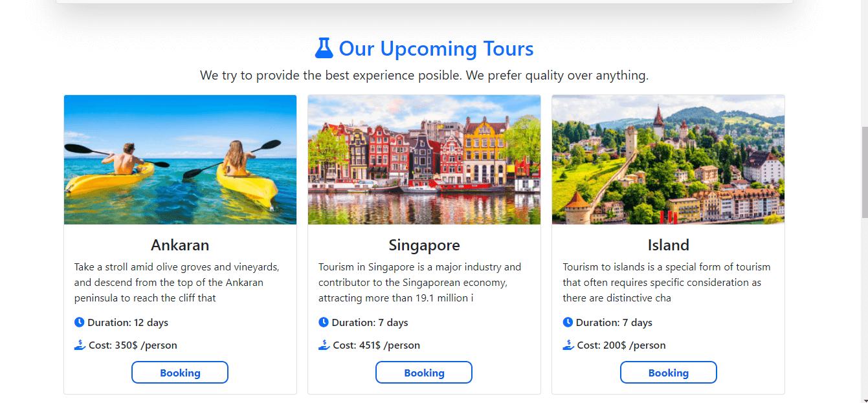Image resolution: width=868 pixels, height=403 pixels.
Task: Click the clock icon in Singapore card
Action: (x=324, y=322)
